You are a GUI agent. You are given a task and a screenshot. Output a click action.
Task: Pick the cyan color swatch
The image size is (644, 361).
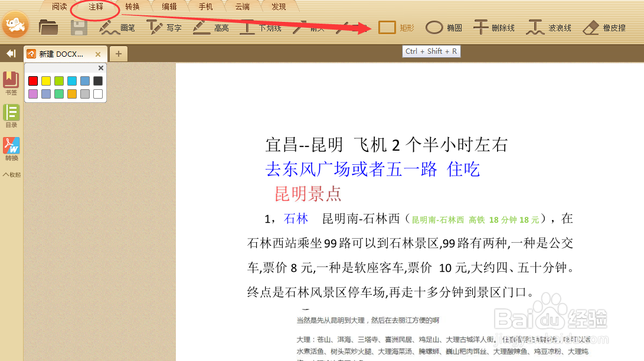click(x=72, y=80)
